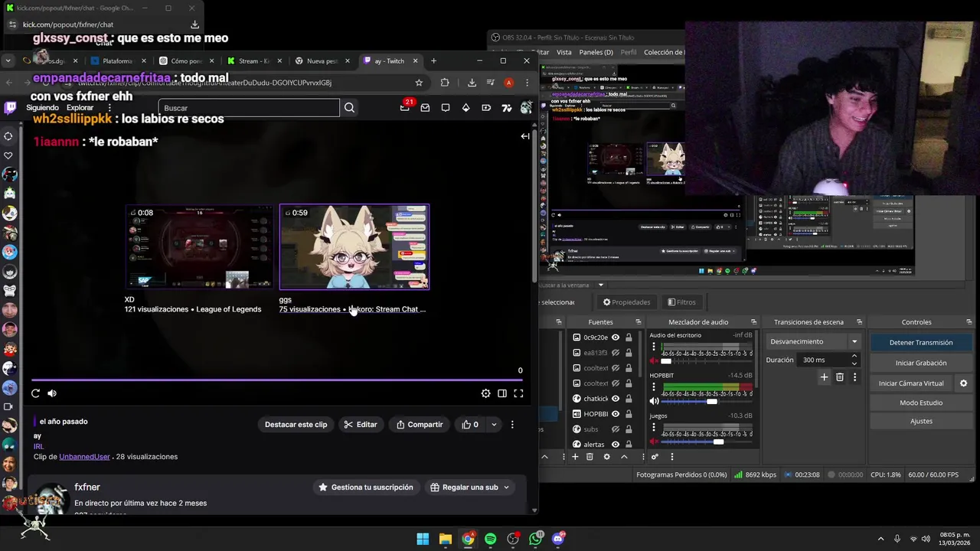Viewport: 980px width, 551px height.
Task: Click Detener Transmisión in OBS
Action: click(x=921, y=343)
